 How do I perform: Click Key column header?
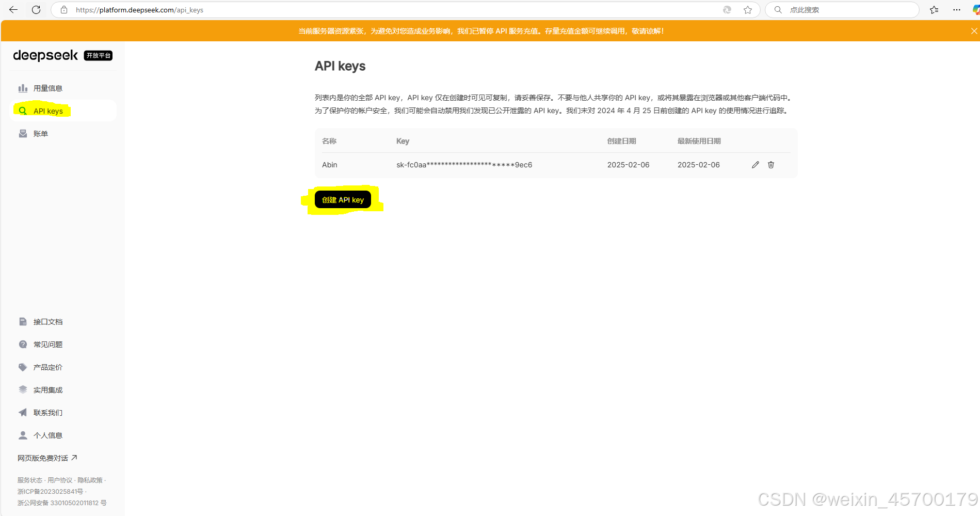(403, 141)
